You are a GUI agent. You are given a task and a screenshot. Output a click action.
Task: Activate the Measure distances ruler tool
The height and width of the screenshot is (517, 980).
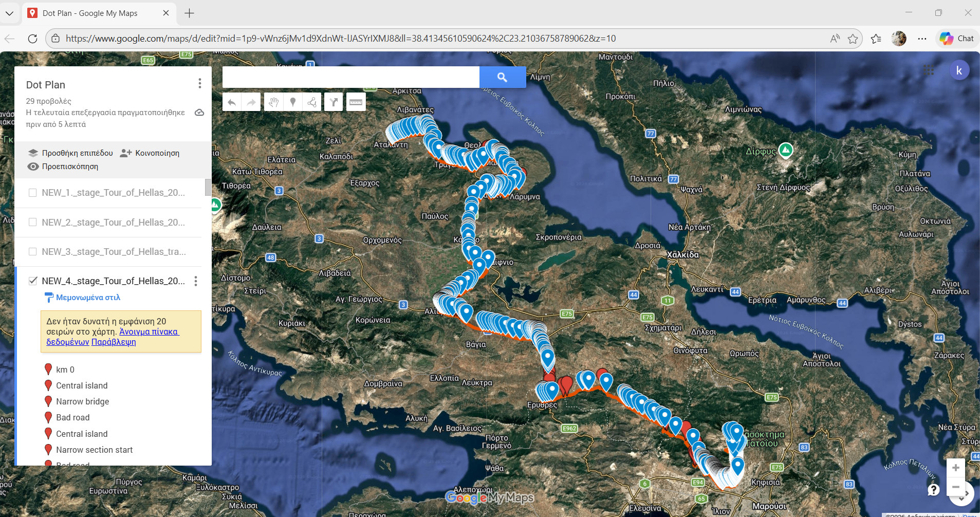click(356, 102)
